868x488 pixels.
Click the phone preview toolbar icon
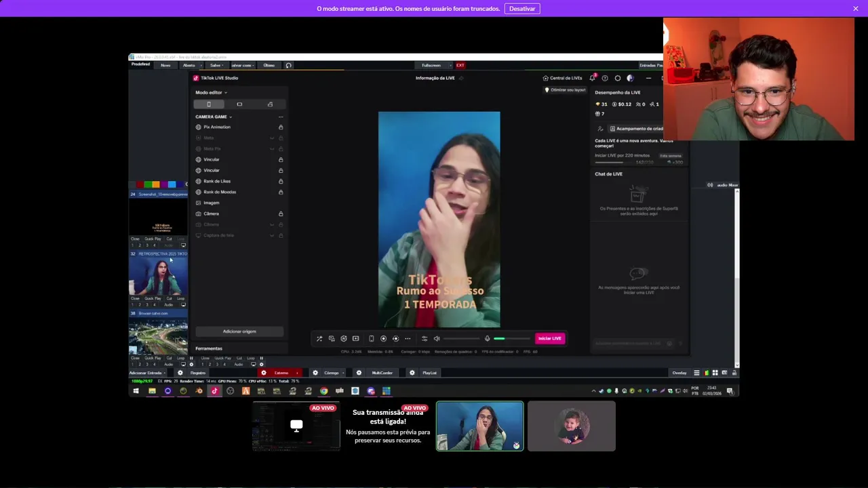(371, 339)
